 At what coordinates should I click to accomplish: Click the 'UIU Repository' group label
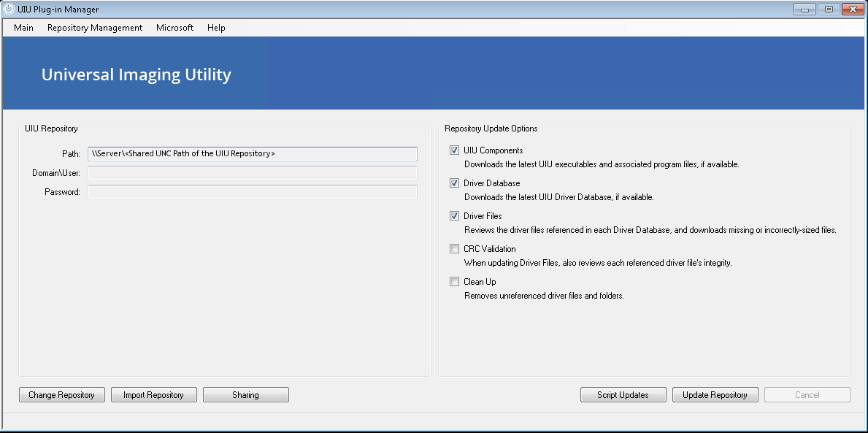pos(52,129)
